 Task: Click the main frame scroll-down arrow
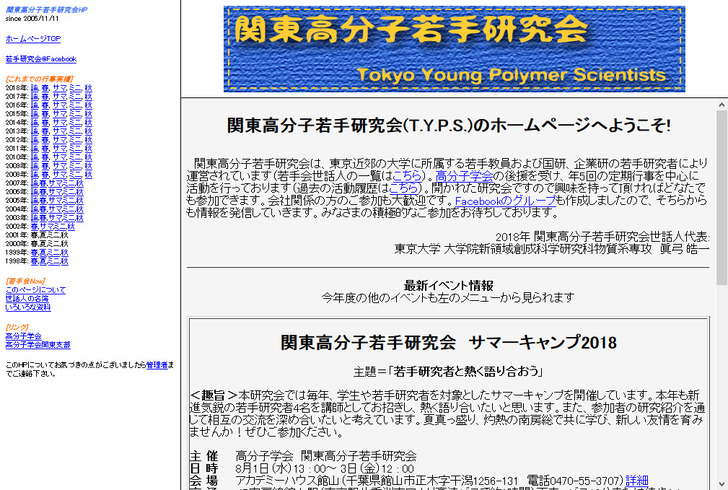(721, 483)
